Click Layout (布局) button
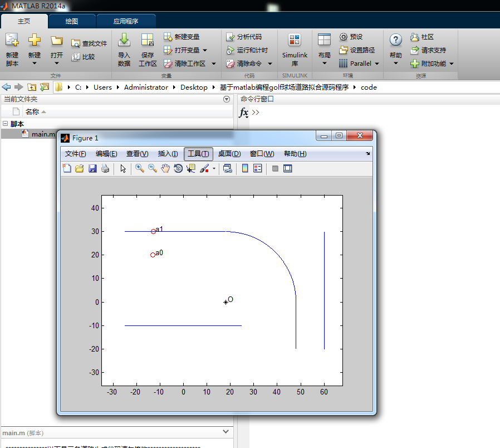Viewport: 500px width, 448px height. (324, 49)
